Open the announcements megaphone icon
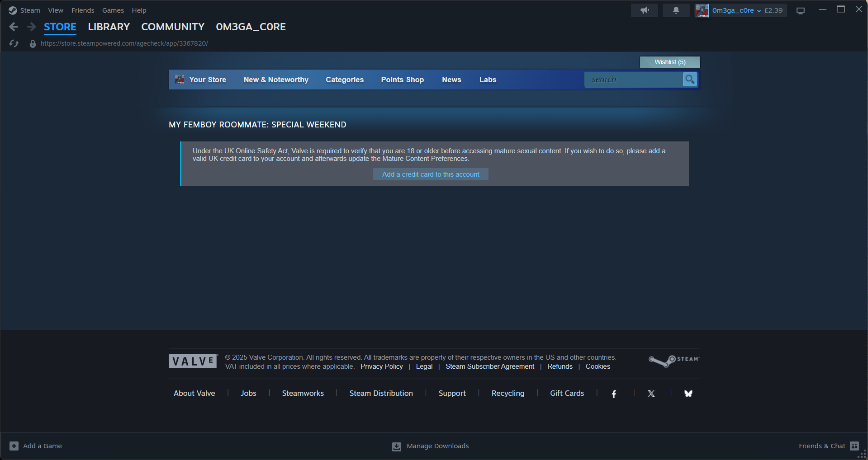 coord(645,10)
